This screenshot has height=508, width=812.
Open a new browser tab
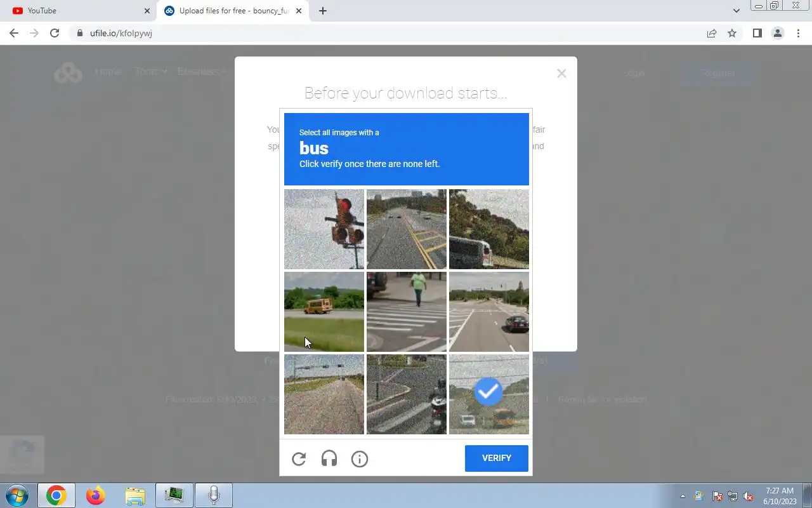coord(323,11)
